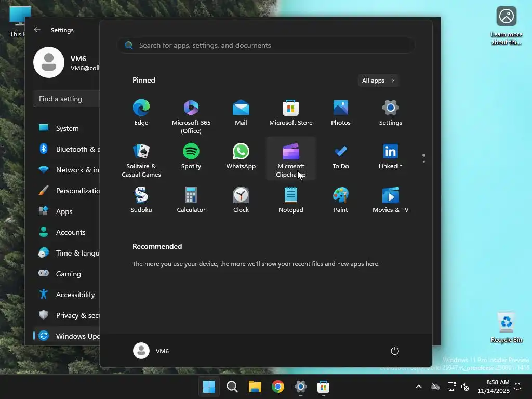Select Learn more about this picture icon
532x399 pixels.
tap(506, 26)
